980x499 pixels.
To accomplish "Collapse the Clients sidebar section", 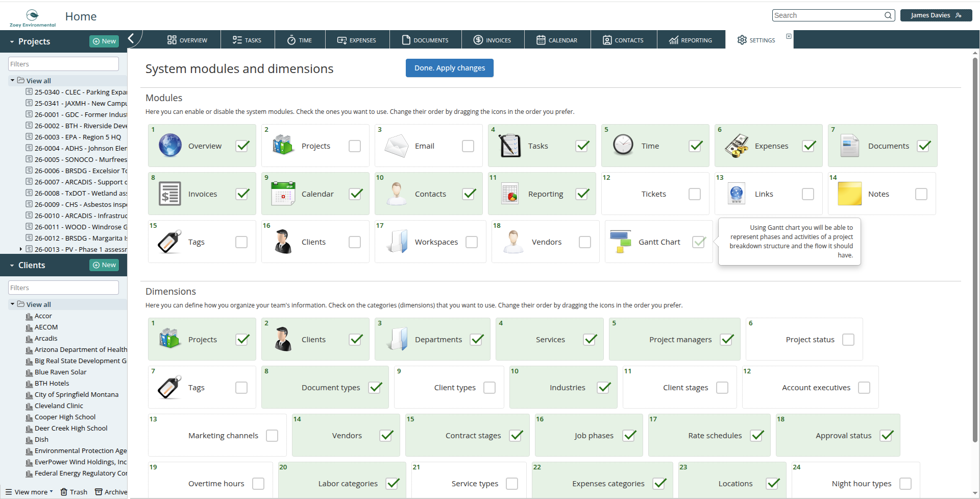I will tap(12, 265).
